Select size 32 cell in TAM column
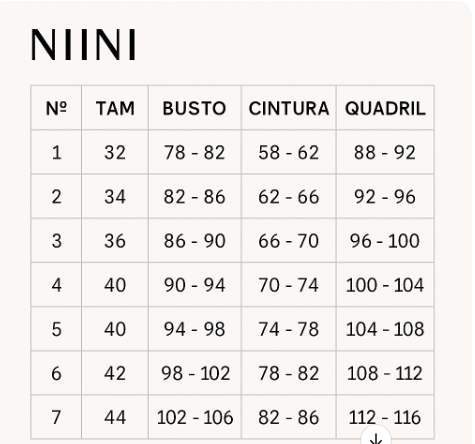The image size is (475, 444). (x=115, y=152)
